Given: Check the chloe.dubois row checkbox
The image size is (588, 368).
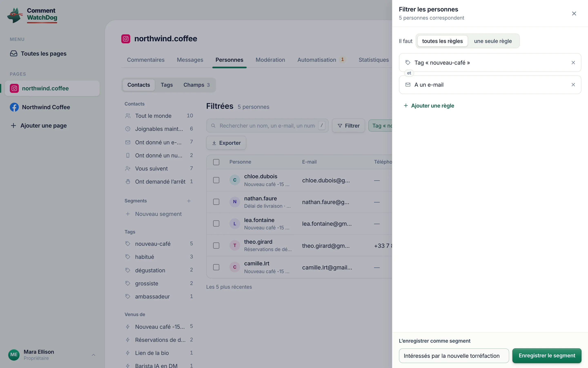Looking at the screenshot, I should click(216, 180).
